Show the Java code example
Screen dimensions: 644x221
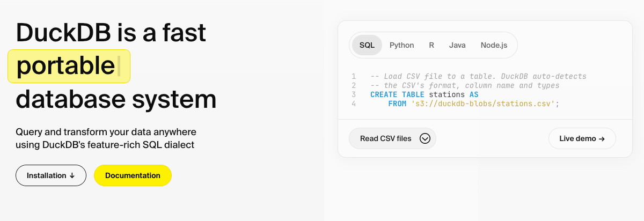click(457, 45)
